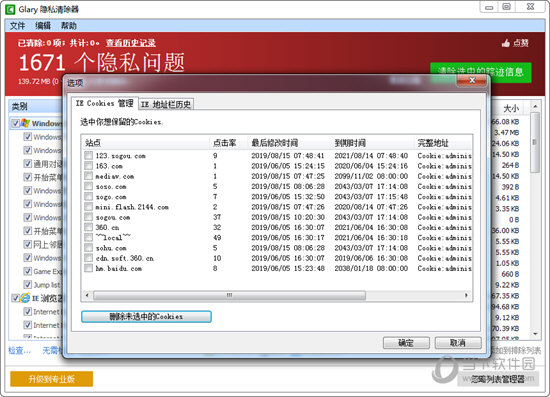Check the ~~local~~ cookie checkbox
550x397 pixels.
click(88, 237)
